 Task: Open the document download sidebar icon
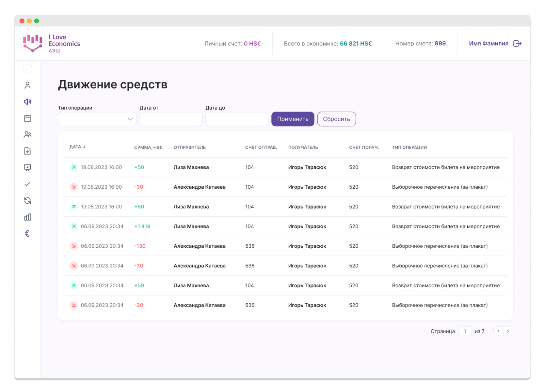[27, 151]
